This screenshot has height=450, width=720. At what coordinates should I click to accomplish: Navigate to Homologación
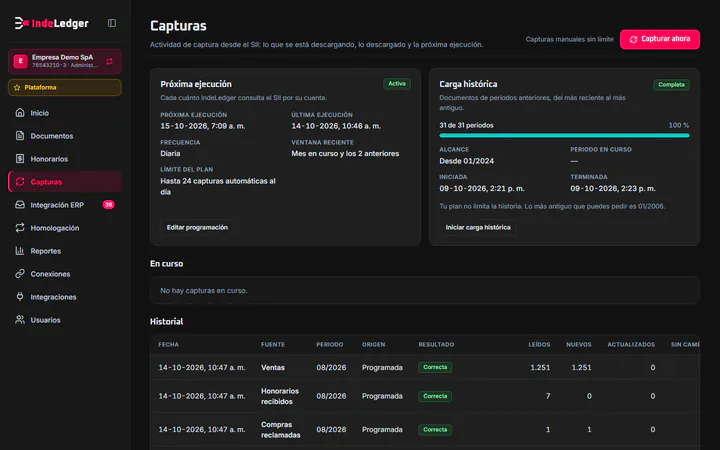(65, 228)
